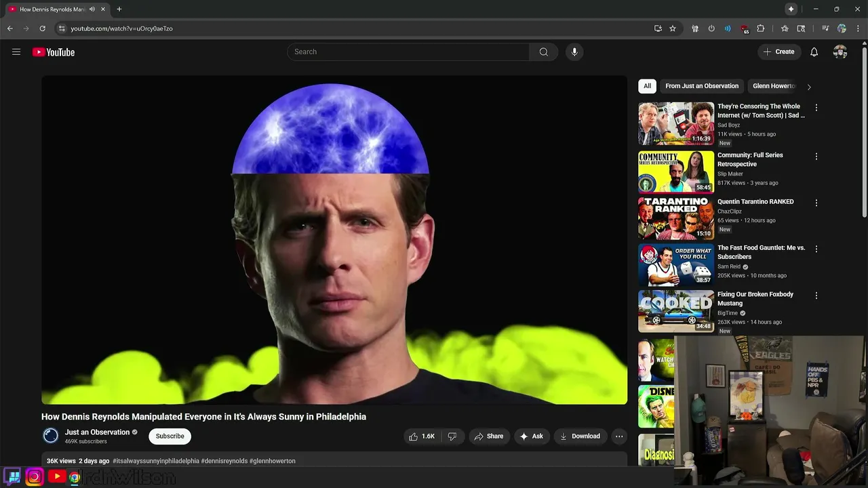This screenshot has height=488, width=868.
Task: Open the Create menu button
Action: pos(779,52)
